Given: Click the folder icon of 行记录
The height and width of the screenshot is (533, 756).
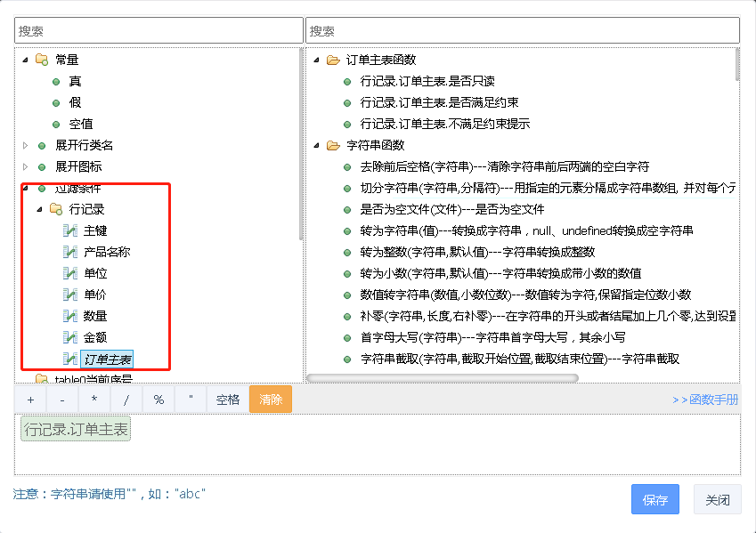Looking at the screenshot, I should click(55, 209).
